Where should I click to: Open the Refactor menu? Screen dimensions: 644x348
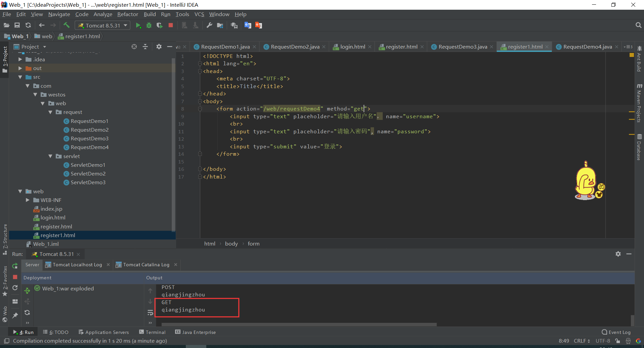click(127, 14)
